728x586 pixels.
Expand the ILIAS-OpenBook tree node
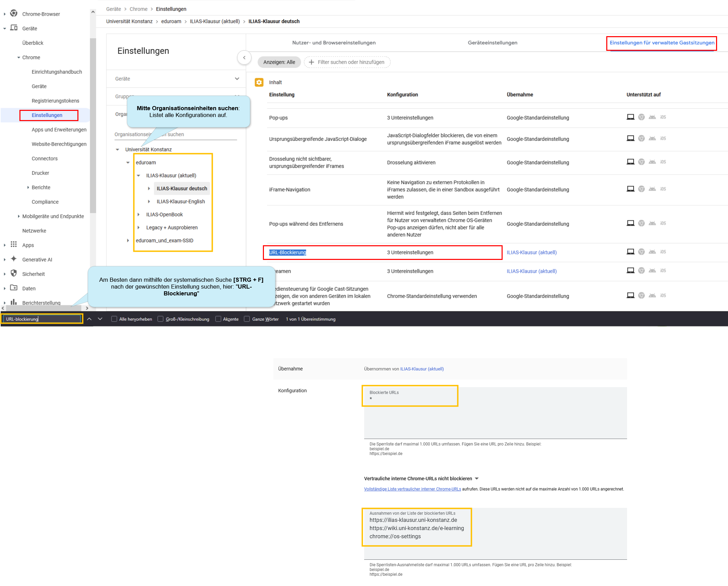tap(138, 215)
